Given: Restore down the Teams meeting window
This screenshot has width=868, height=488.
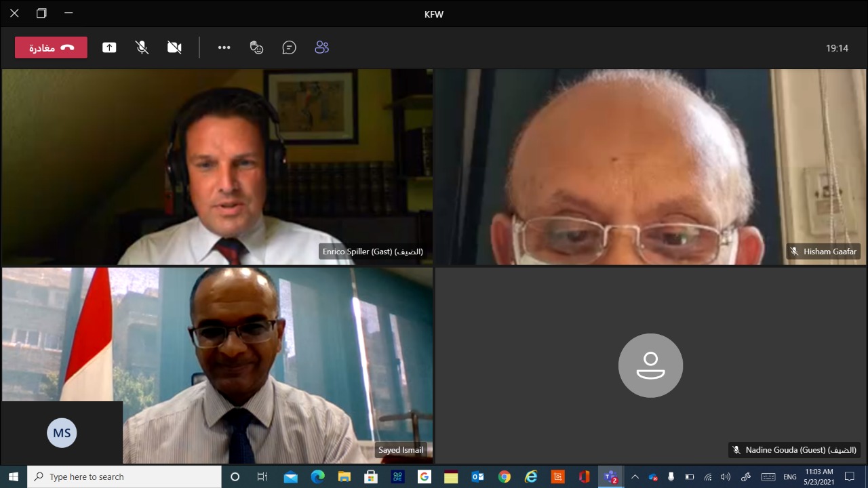Looking at the screenshot, I should (41, 13).
